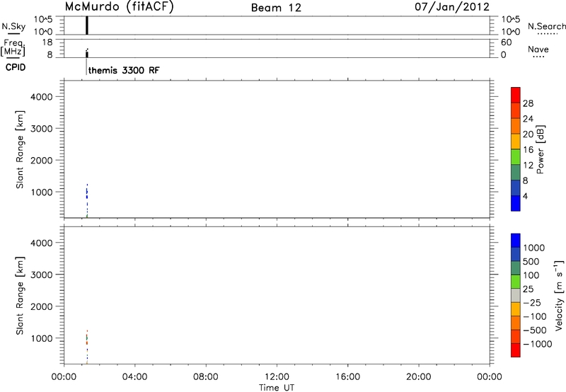Click the light green Power colorbar segment
The height and width of the screenshot is (392, 566).
click(516, 156)
